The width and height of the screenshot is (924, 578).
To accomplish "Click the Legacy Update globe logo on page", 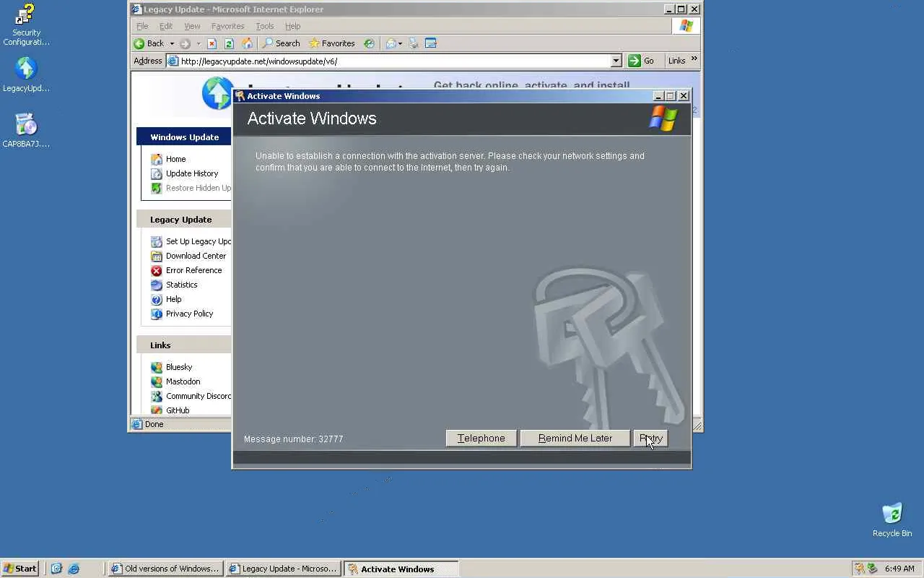I will pyautogui.click(x=217, y=93).
